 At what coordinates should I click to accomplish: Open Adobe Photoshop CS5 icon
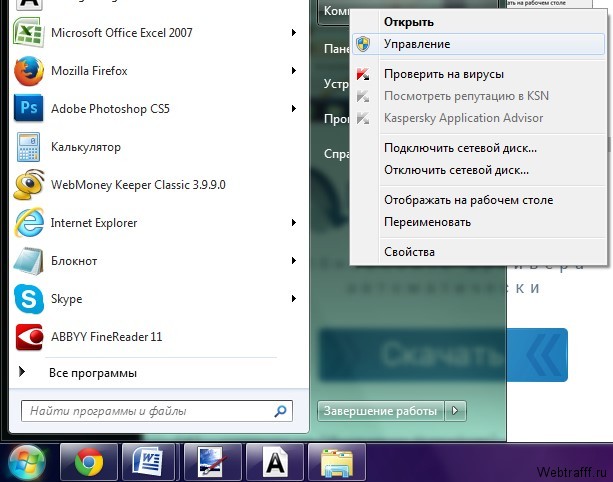coord(29,108)
